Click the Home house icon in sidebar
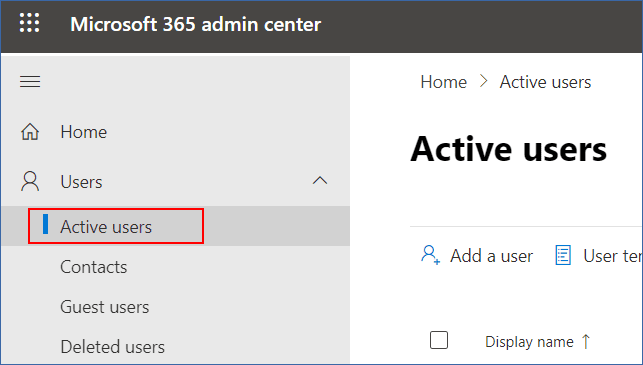Viewport: 643px width, 365px height. 30,132
